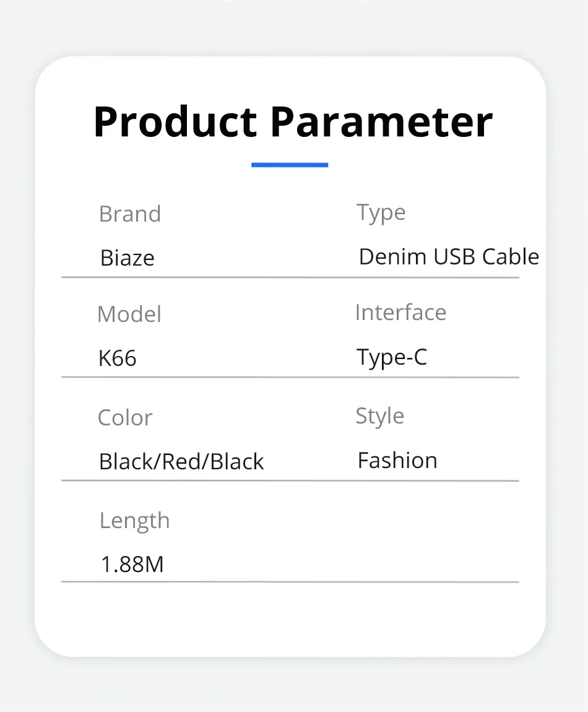Select the Model label

129,315
